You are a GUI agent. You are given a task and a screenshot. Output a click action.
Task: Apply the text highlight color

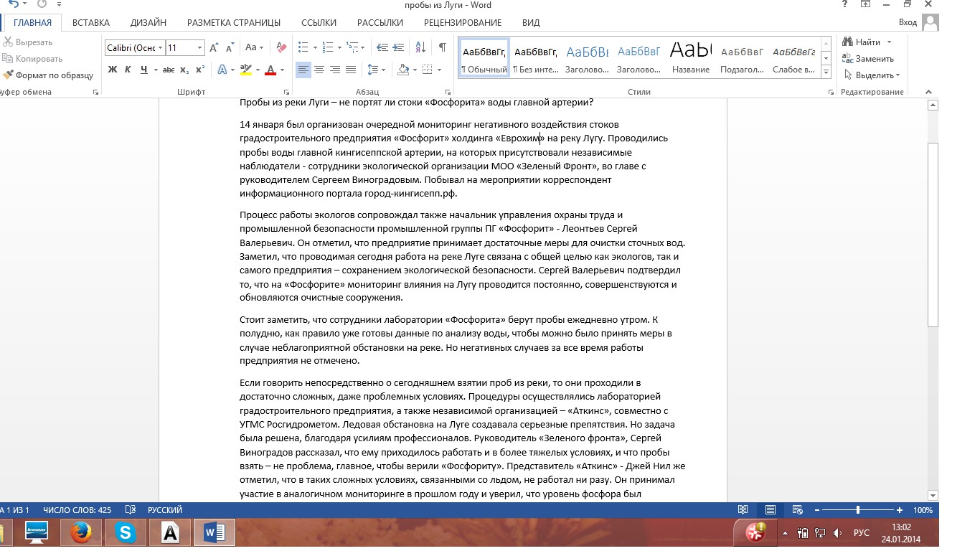pos(246,70)
